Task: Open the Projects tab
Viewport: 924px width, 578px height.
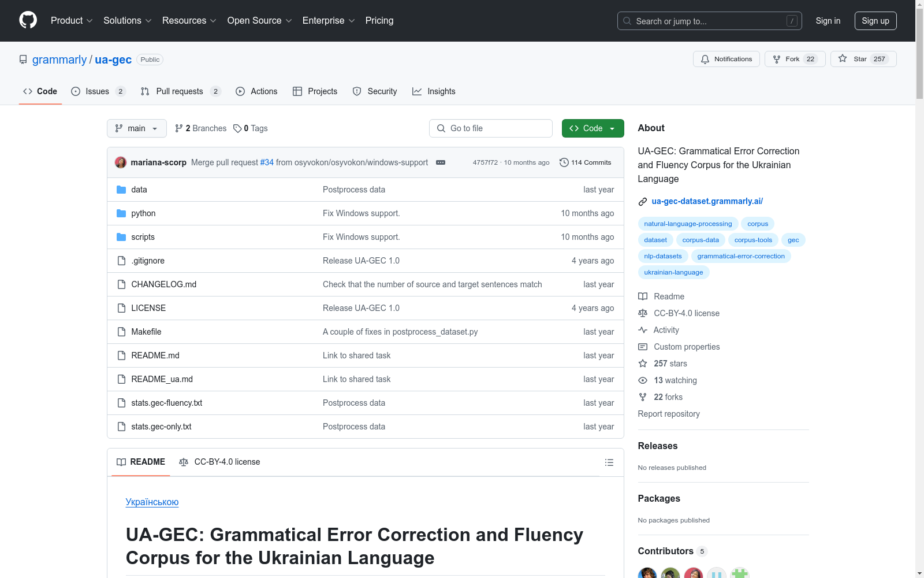Action: tap(315, 91)
